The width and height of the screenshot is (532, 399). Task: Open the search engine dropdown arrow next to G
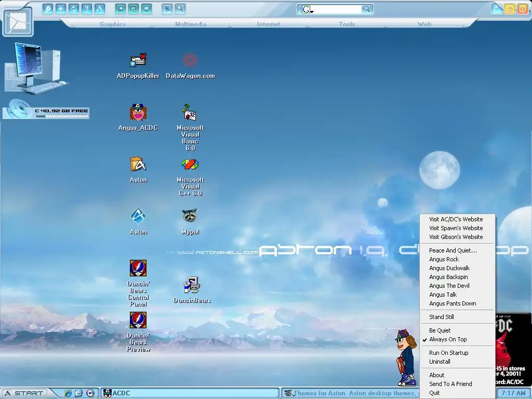312,11
